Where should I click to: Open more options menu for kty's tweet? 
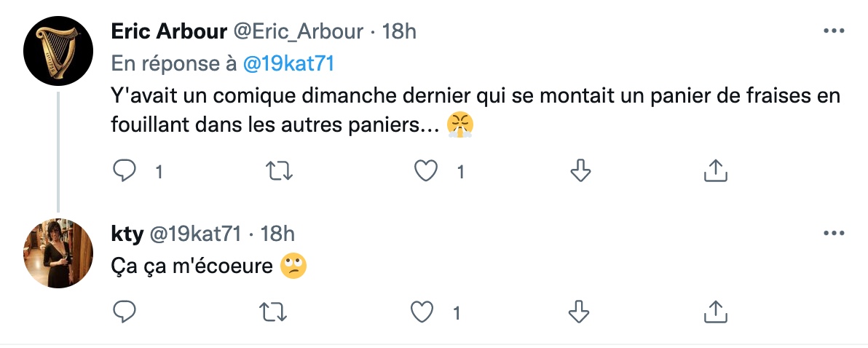click(834, 234)
